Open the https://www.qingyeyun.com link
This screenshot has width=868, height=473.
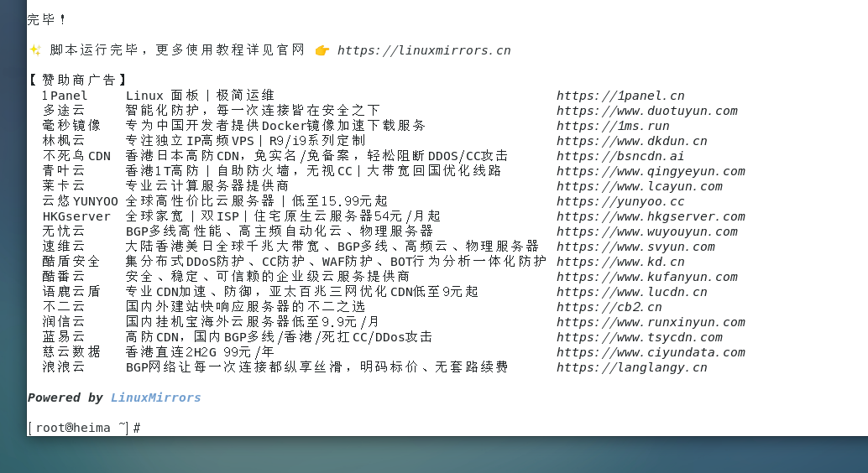tap(651, 171)
